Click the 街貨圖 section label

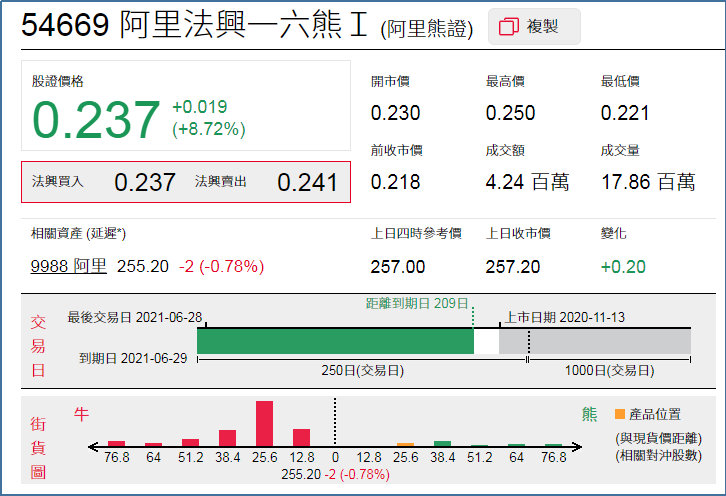[38, 447]
